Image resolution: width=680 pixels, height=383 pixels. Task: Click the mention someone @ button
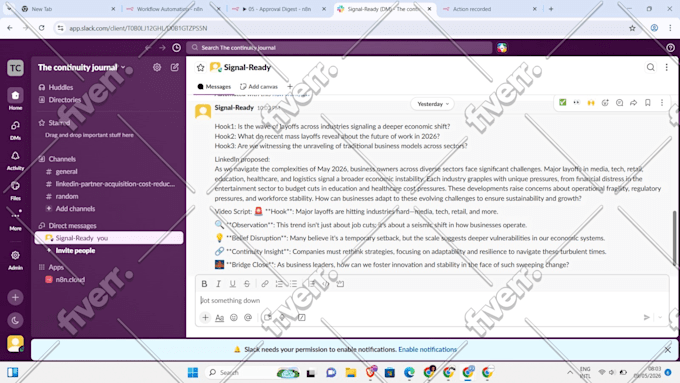pyautogui.click(x=248, y=318)
